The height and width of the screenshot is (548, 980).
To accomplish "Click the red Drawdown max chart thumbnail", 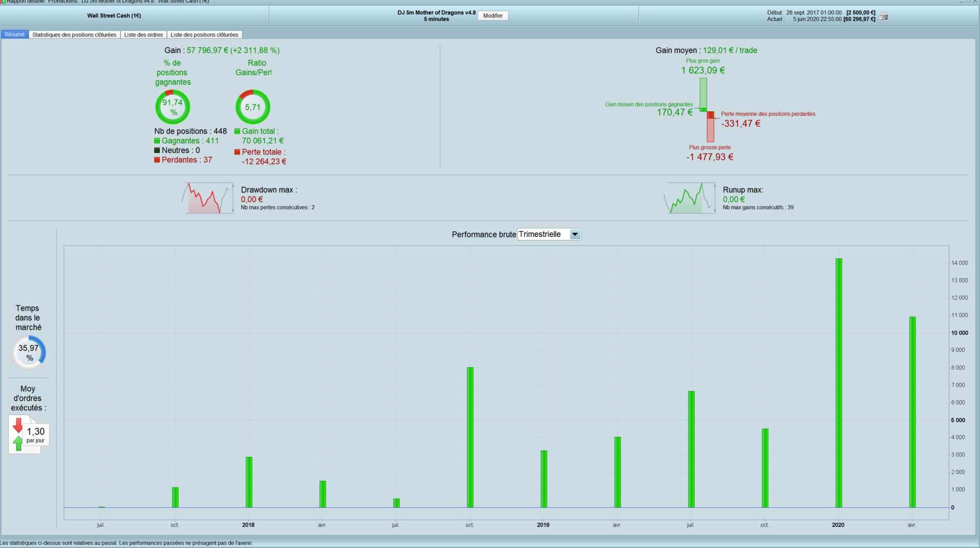I will pyautogui.click(x=208, y=198).
